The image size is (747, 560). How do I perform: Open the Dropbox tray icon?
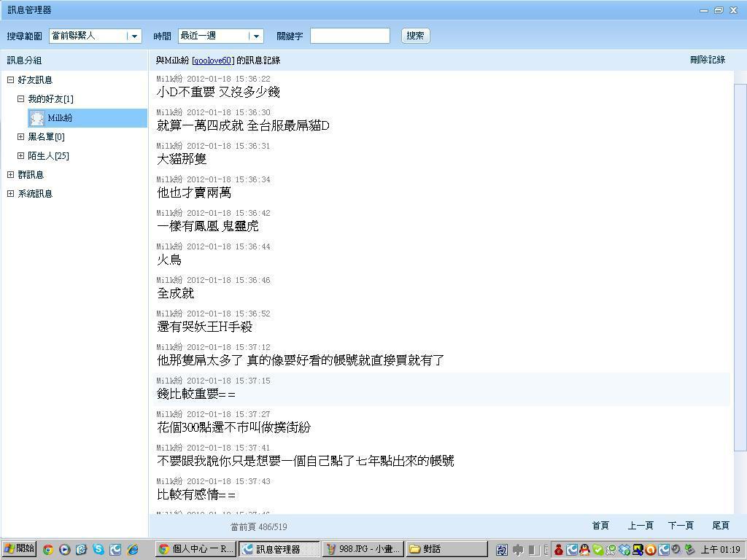pos(624,550)
